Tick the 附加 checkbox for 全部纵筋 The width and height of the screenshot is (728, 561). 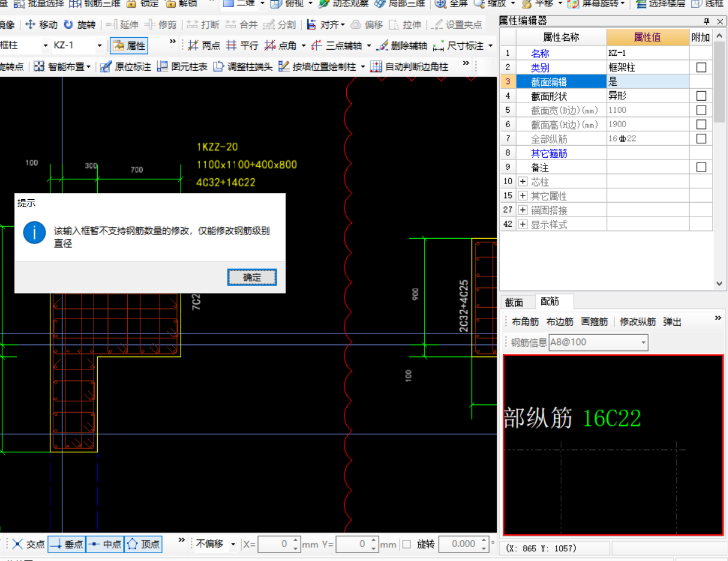tap(701, 139)
